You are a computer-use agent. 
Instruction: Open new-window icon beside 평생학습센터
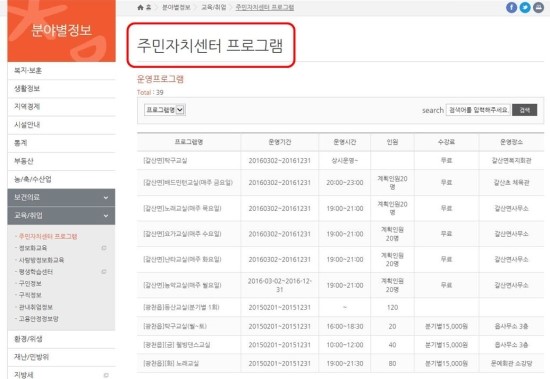[x=104, y=272]
